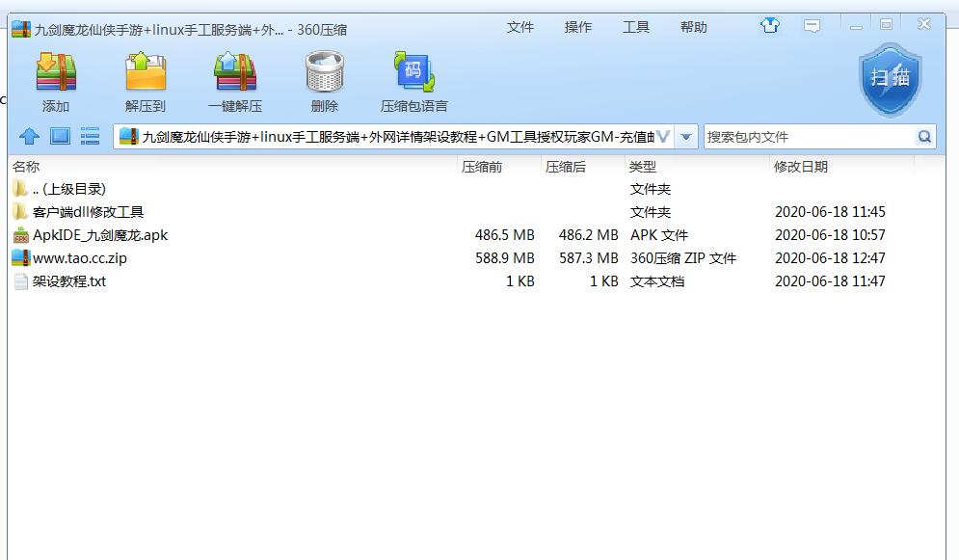
Task: Click the blue 扫描 scan shield
Action: pos(890,79)
